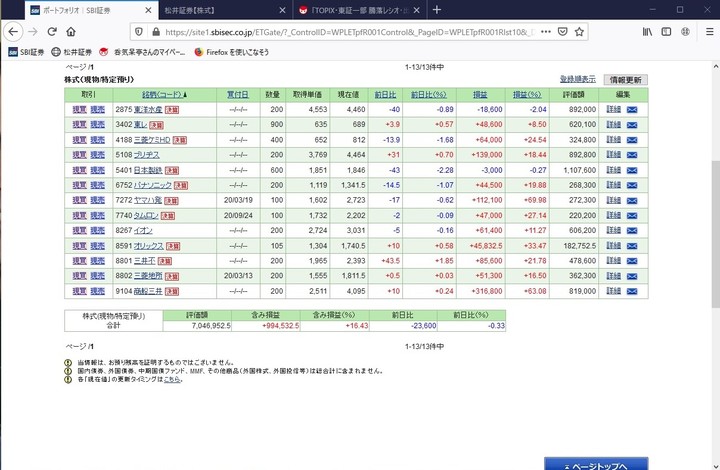
Task: Click the 現売 link for 日本製鉄
Action: tap(98, 170)
